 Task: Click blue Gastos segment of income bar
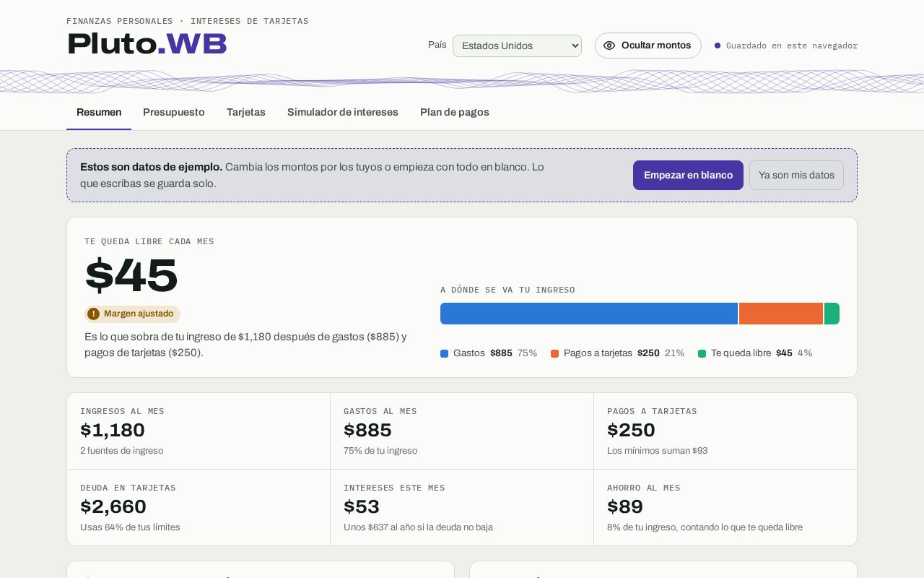pyautogui.click(x=589, y=314)
